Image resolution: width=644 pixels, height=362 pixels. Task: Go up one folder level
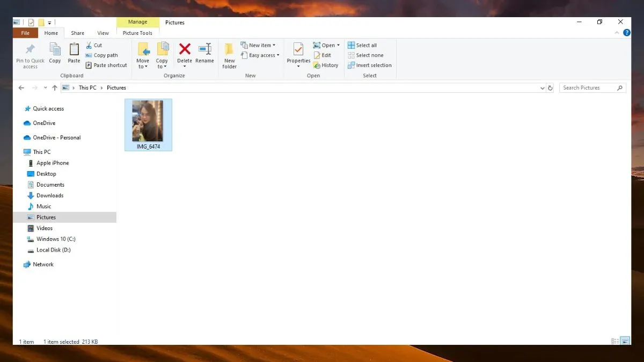tap(54, 88)
